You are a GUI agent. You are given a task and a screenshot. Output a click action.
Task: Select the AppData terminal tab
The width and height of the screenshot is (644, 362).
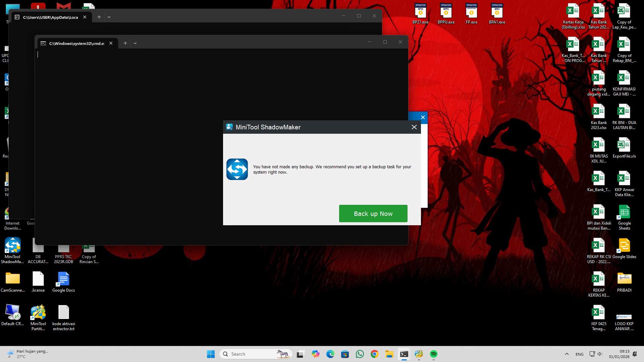pyautogui.click(x=50, y=17)
